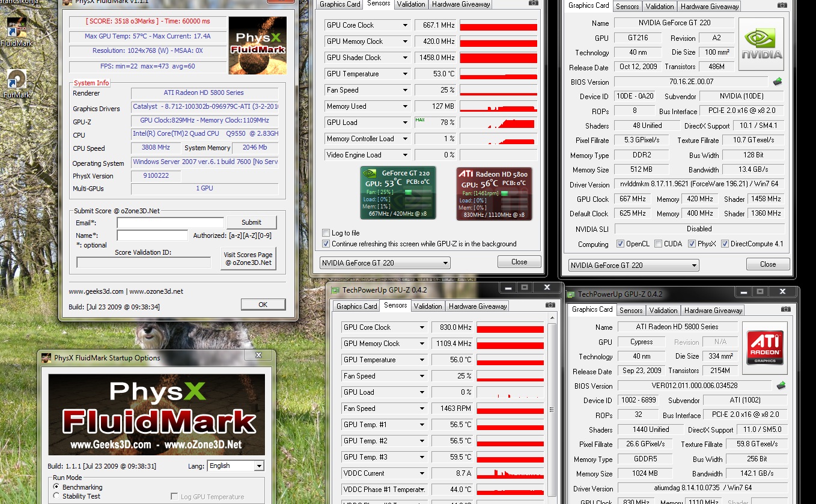Toggle the OpenCL computing checkbox
This screenshot has height=504, width=816.
[620, 244]
